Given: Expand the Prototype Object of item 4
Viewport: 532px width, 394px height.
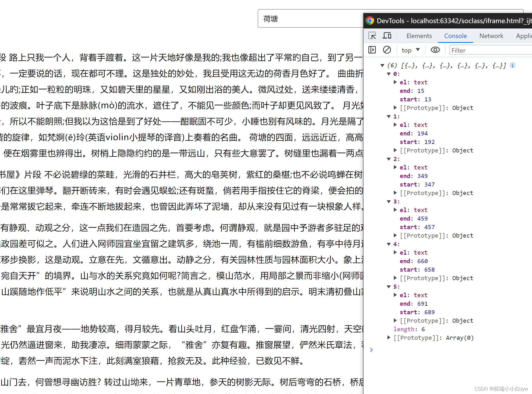Looking at the screenshot, I should pyautogui.click(x=395, y=278).
